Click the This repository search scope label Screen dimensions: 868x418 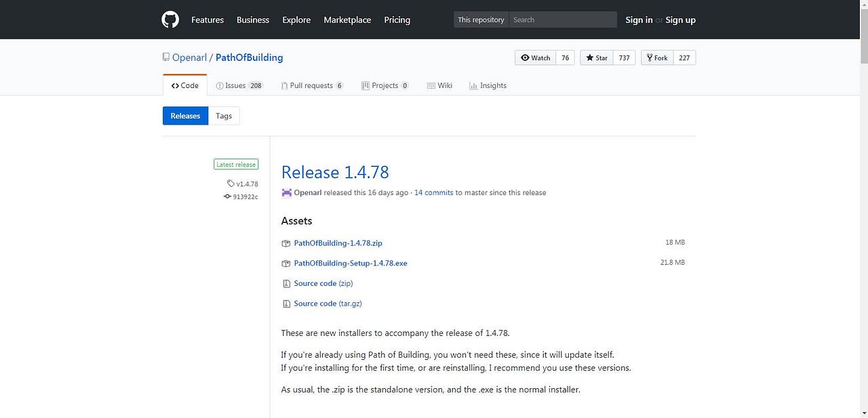481,20
